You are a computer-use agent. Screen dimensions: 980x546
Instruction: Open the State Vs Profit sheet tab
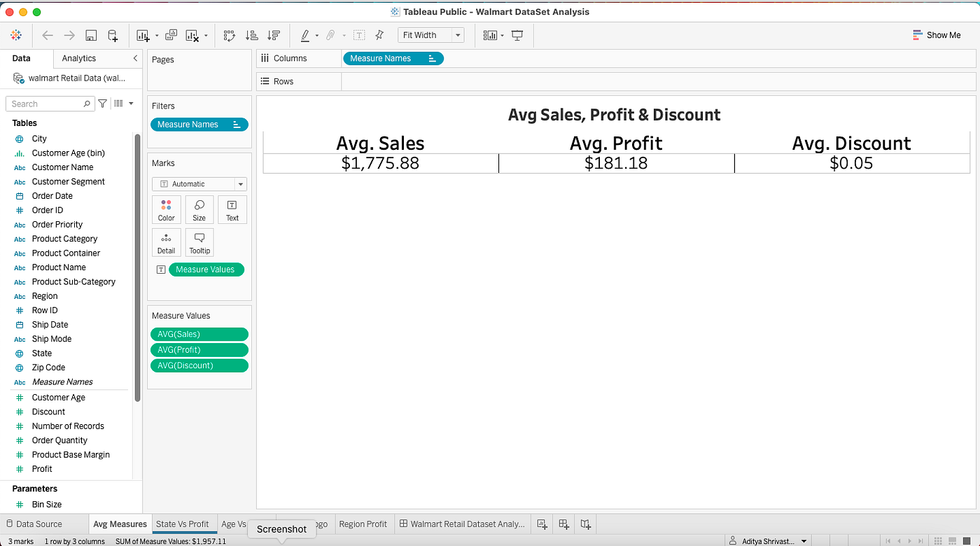point(184,523)
